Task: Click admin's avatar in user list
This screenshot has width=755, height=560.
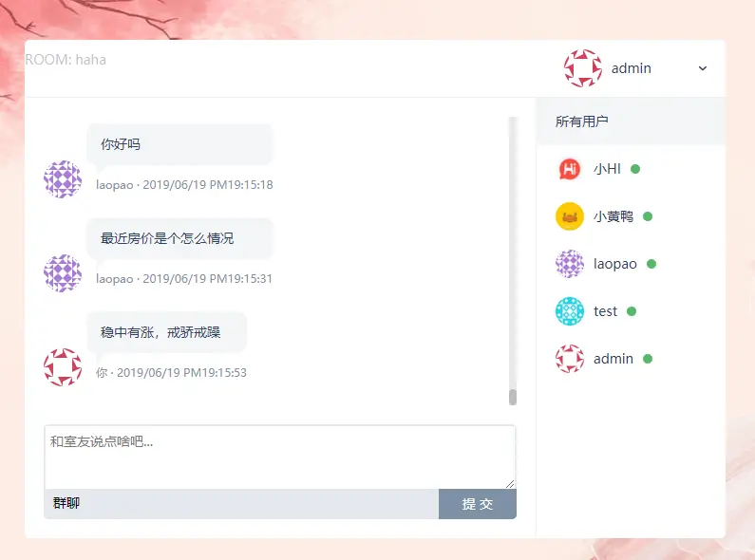Action: (x=570, y=359)
